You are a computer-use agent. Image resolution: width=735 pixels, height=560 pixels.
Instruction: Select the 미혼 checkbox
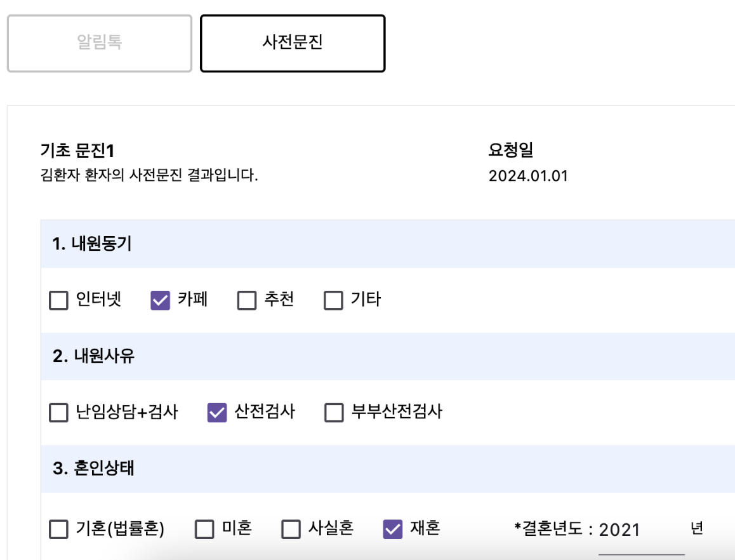(x=204, y=529)
